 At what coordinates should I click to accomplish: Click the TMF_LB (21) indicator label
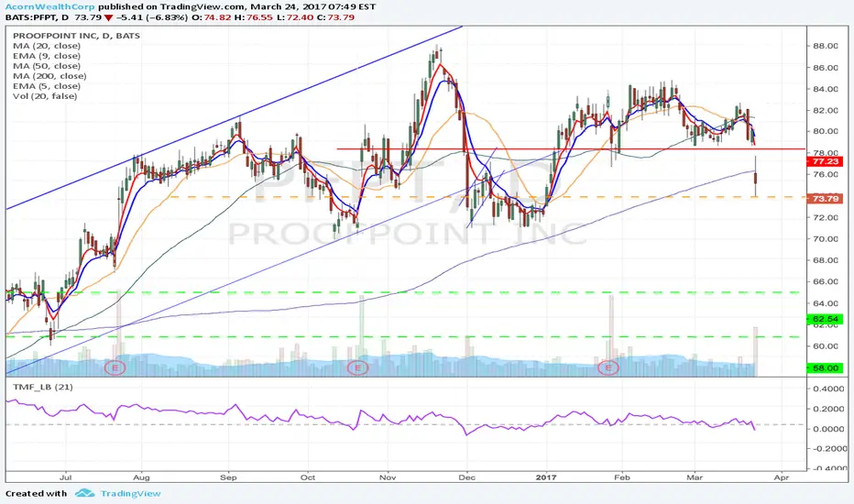(43, 387)
